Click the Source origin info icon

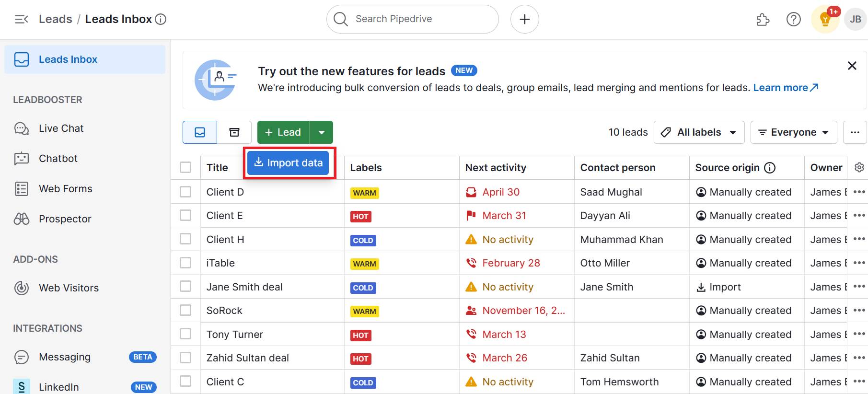(x=770, y=168)
